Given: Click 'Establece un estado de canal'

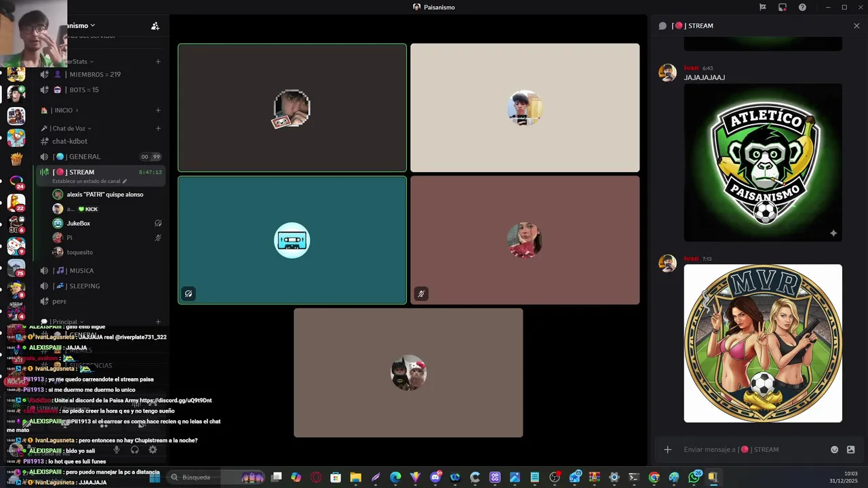Looking at the screenshot, I should tap(90, 182).
